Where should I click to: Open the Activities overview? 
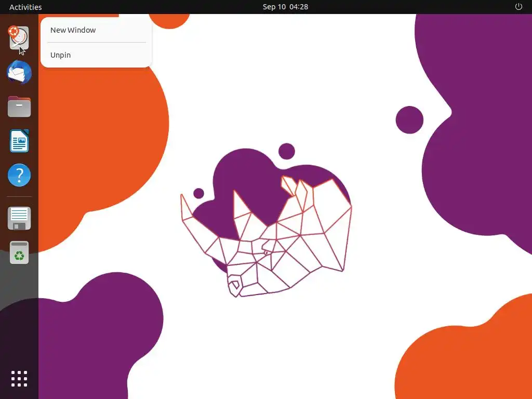[25, 7]
